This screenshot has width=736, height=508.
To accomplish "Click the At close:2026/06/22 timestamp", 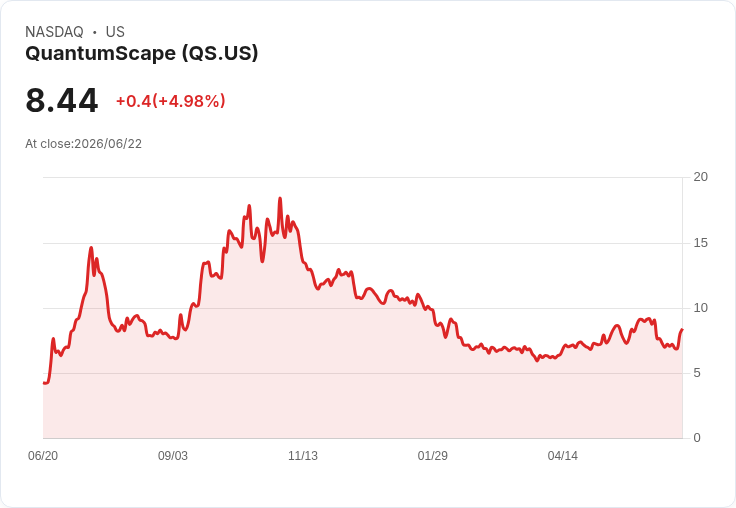I will [84, 144].
